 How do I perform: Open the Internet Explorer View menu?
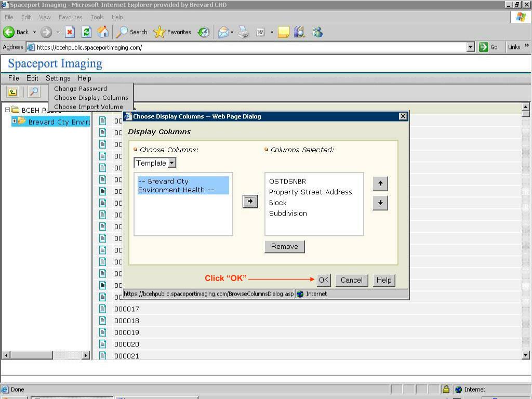45,17
